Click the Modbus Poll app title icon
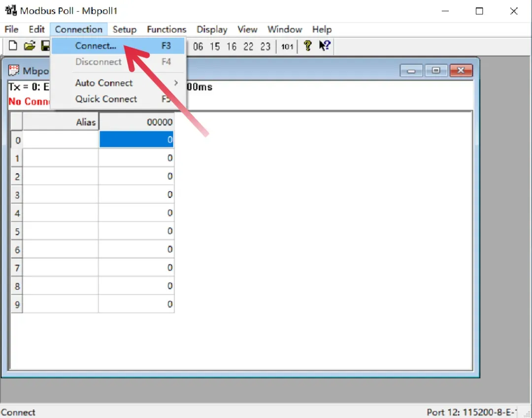This screenshot has width=532, height=418. click(x=11, y=10)
